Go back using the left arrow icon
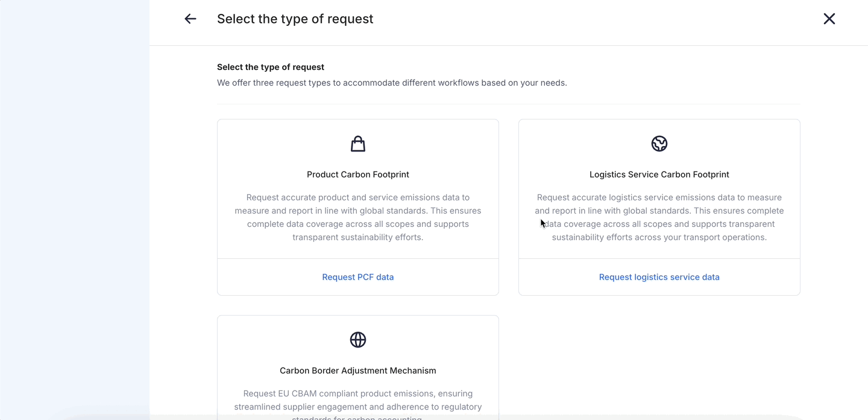 (x=190, y=19)
